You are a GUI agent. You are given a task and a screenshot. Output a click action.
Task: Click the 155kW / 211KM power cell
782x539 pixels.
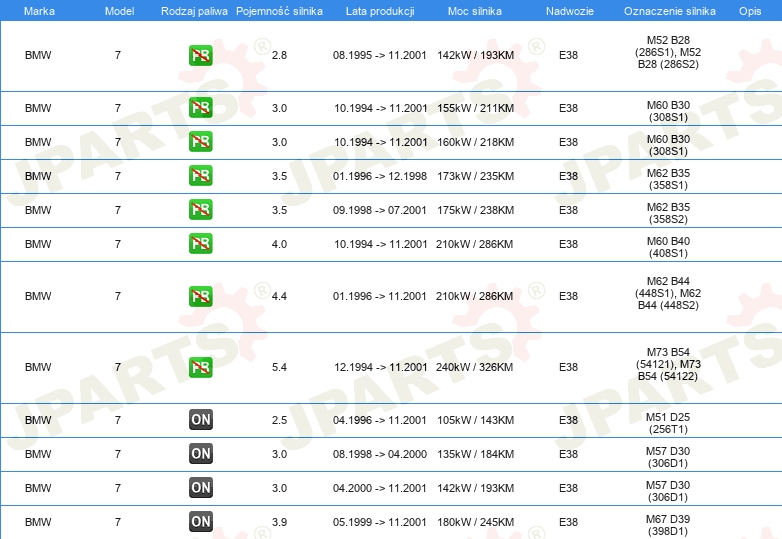(x=475, y=108)
